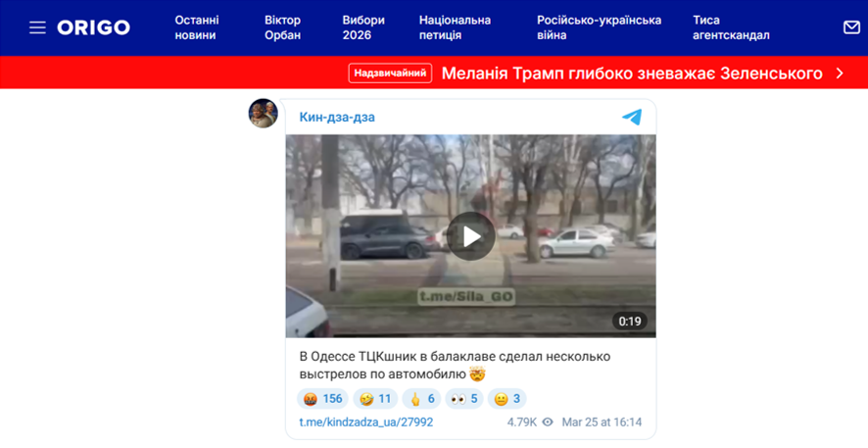Go to Вибори 2026 section
Viewport: 868px width, 448px height.
(x=363, y=27)
